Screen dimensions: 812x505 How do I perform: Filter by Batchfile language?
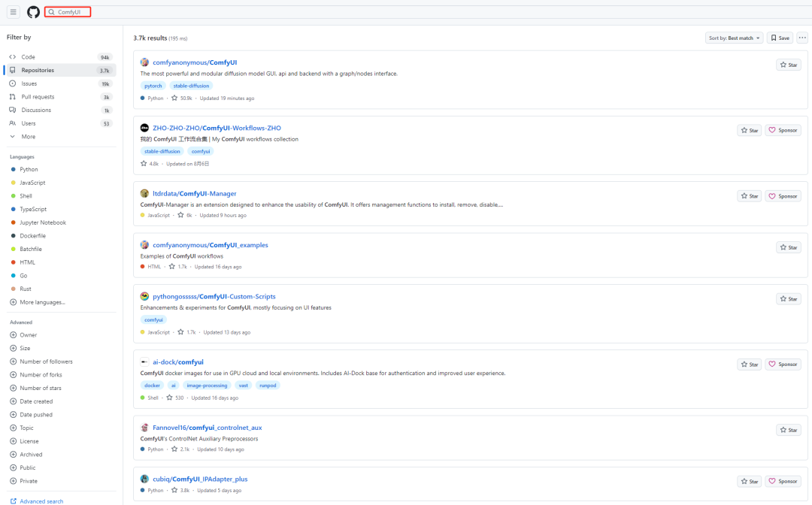click(31, 249)
